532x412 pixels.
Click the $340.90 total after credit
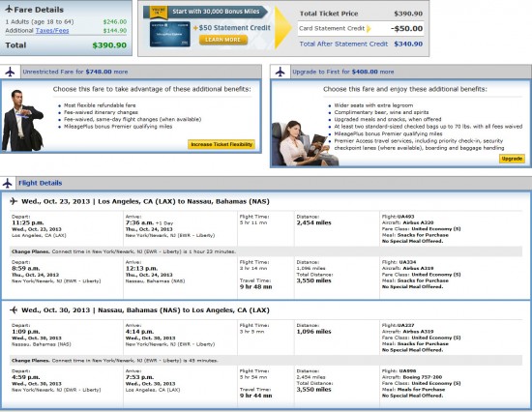coord(408,44)
